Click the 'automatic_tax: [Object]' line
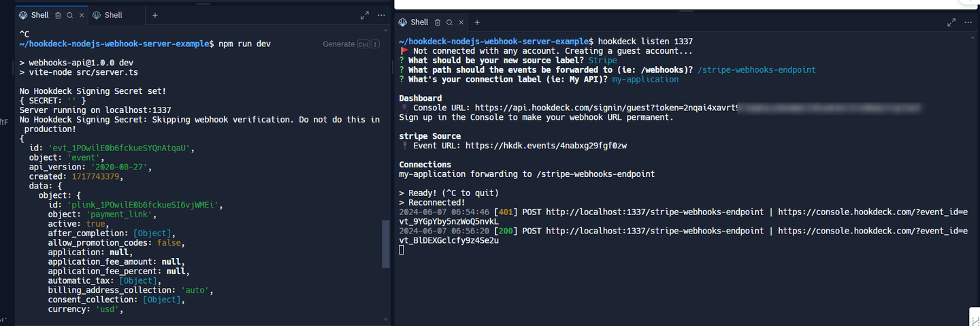Screen dimensions: 980x326 tap(104, 281)
